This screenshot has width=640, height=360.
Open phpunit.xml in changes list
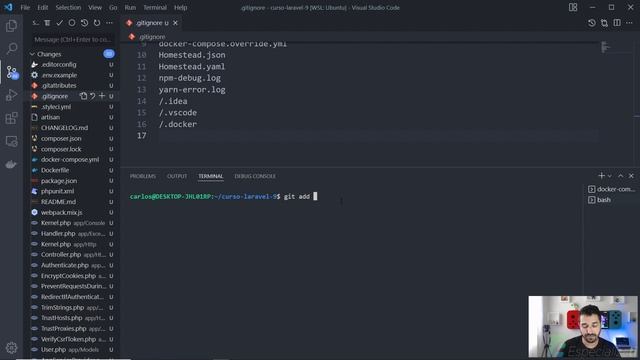coord(58,191)
